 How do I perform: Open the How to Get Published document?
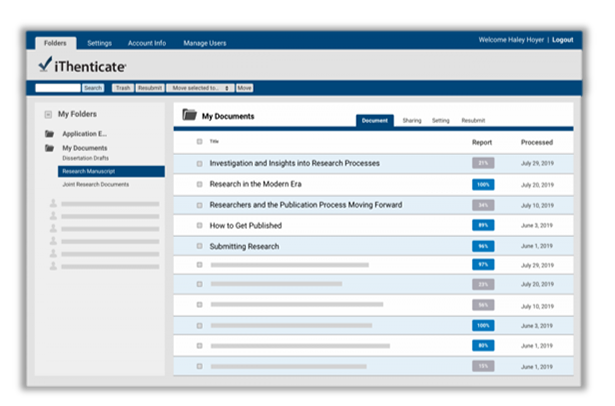[x=246, y=226]
